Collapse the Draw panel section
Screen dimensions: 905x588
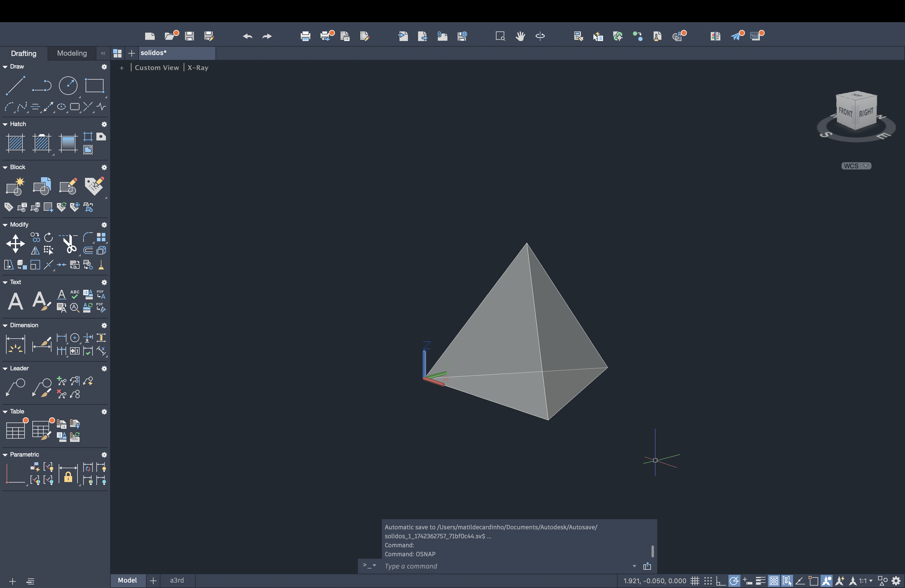click(5, 66)
